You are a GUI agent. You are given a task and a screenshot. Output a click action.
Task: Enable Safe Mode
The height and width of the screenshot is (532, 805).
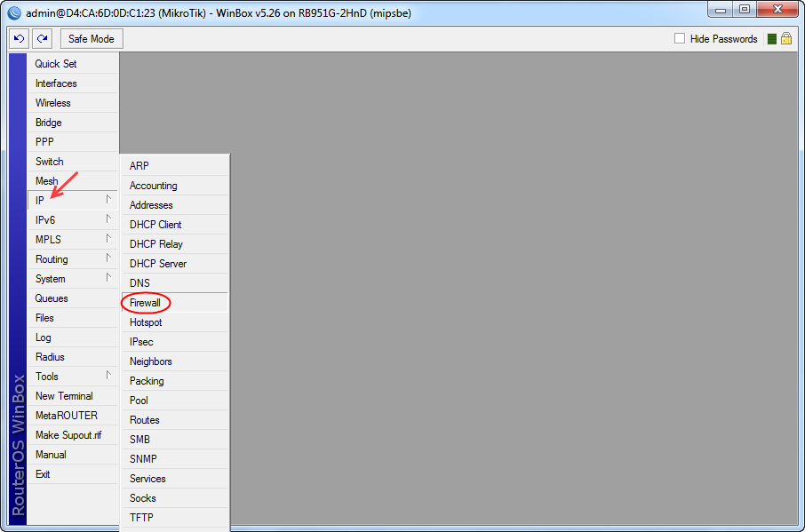pyautogui.click(x=92, y=39)
